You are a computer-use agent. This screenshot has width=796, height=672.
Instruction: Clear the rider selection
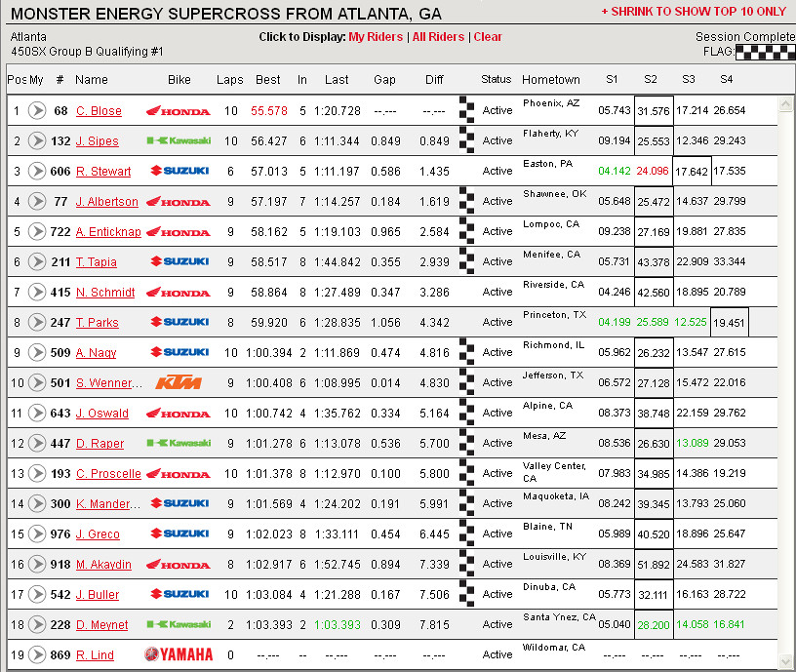pos(488,36)
